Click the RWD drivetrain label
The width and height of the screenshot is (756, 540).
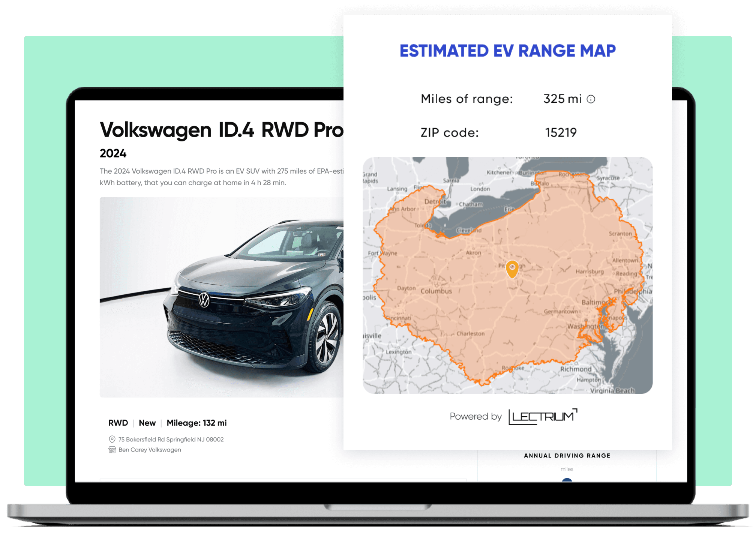coord(118,423)
